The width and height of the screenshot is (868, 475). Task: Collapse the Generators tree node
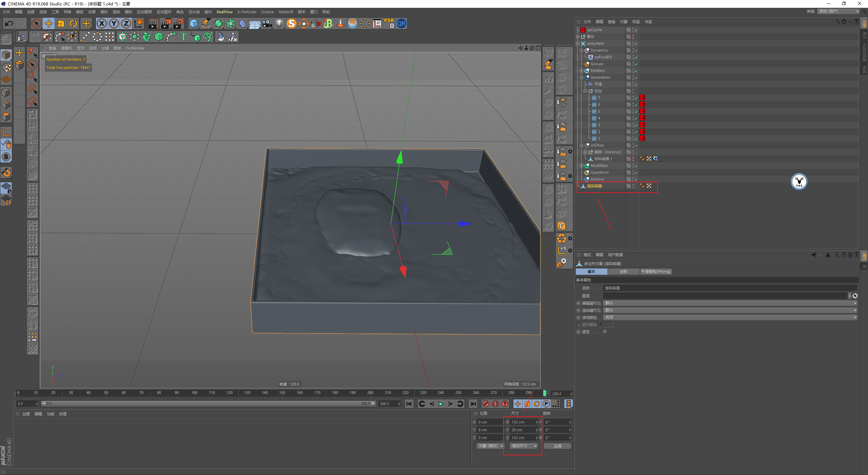[x=581, y=77]
